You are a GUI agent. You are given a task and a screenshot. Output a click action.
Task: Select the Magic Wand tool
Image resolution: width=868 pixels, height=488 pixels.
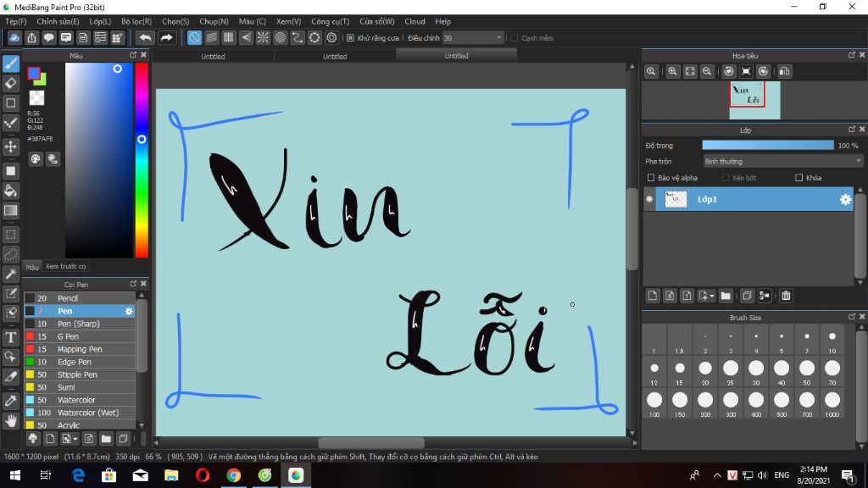11,274
